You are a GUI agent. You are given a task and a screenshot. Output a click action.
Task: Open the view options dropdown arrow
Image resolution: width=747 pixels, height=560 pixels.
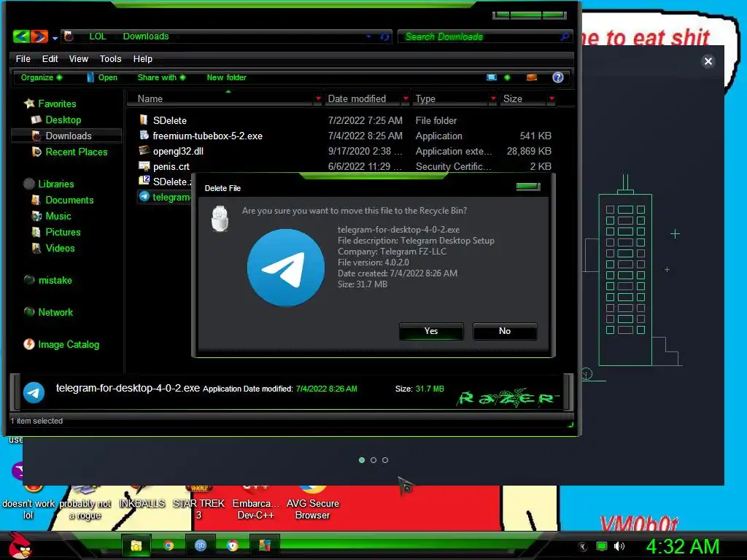tap(507, 77)
